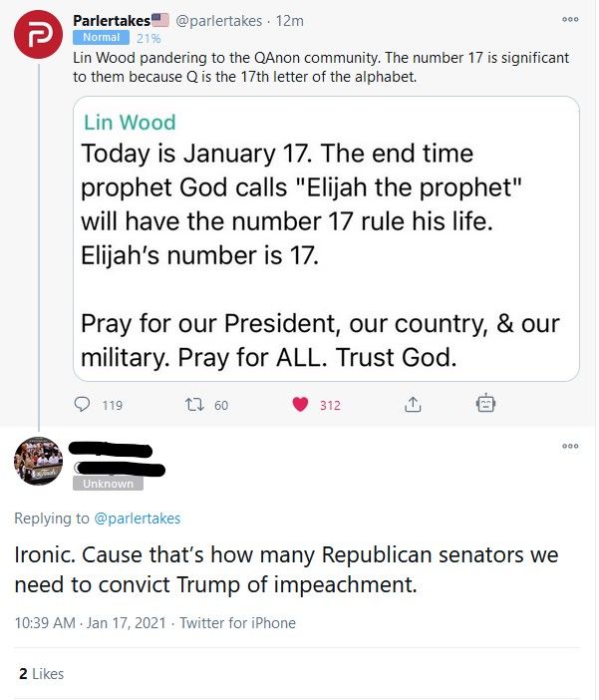This screenshot has width=599, height=700.
Task: Click the reply author's profile photo
Action: click(39, 461)
